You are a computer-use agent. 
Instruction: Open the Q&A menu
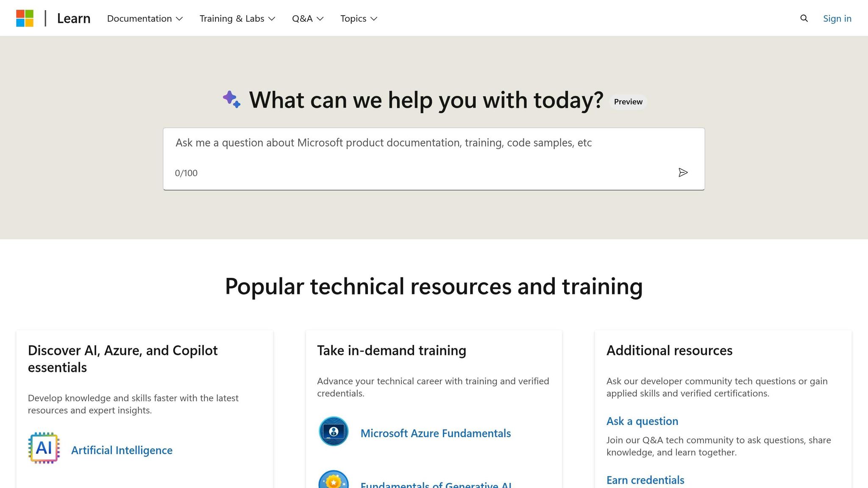308,18
